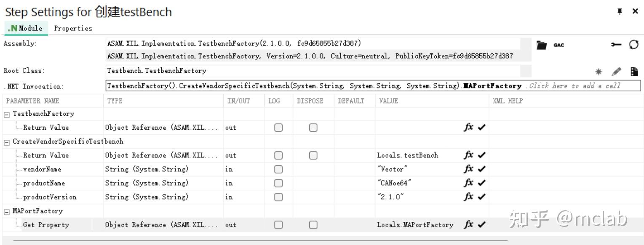Collapse the CreateVendorSpecificTestbench group
Image resolution: width=644 pixels, height=245 pixels.
[x=7, y=142]
